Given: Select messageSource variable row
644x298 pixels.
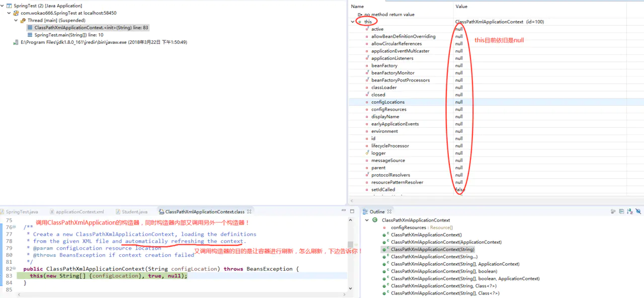Looking at the screenshot, I should tap(388, 161).
